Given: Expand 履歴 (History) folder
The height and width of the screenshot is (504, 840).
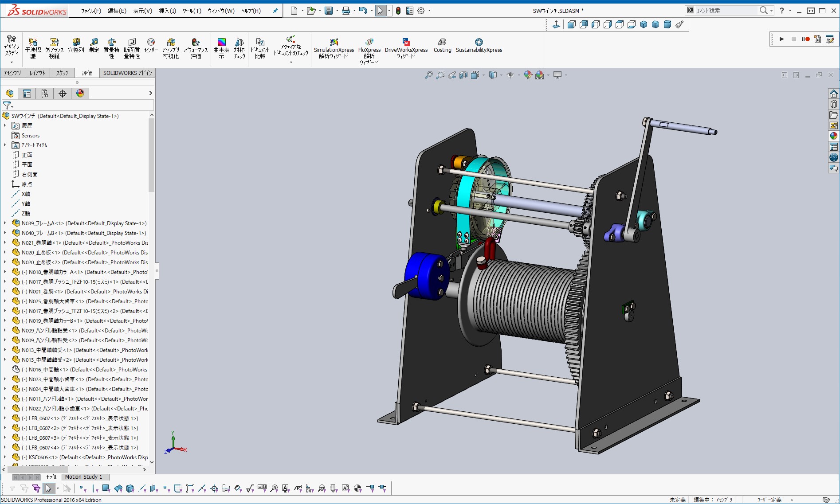Looking at the screenshot, I should pos(5,125).
